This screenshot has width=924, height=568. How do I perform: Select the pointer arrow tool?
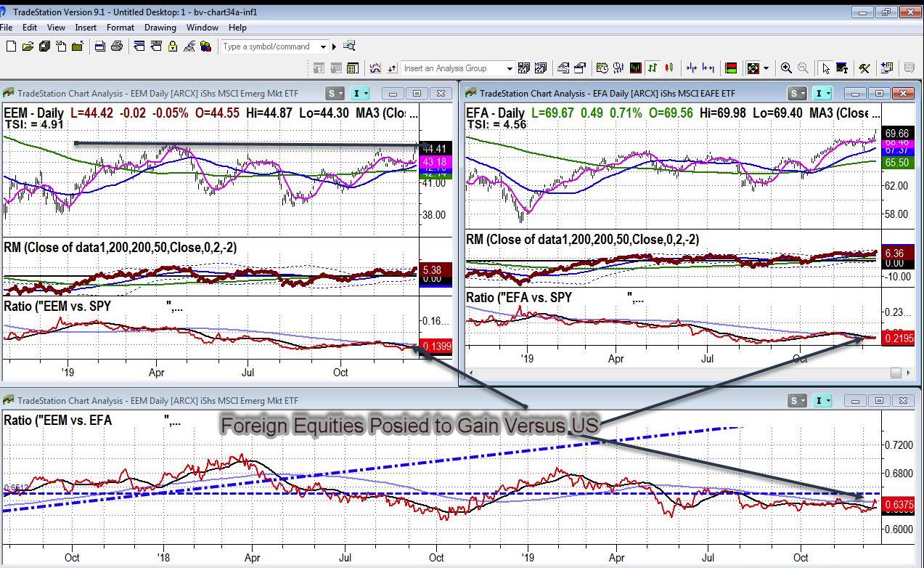825,68
